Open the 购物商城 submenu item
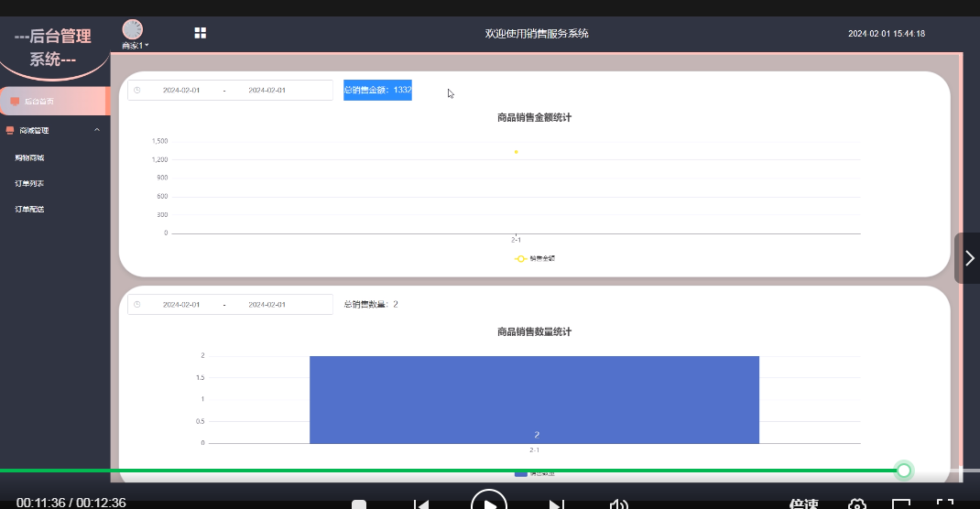Image resolution: width=980 pixels, height=509 pixels. click(x=29, y=158)
